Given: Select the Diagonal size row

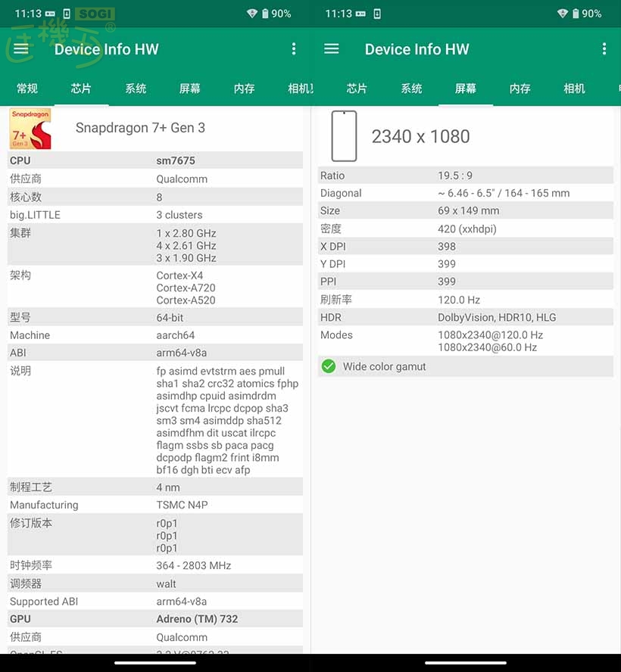Looking at the screenshot, I should tap(466, 193).
